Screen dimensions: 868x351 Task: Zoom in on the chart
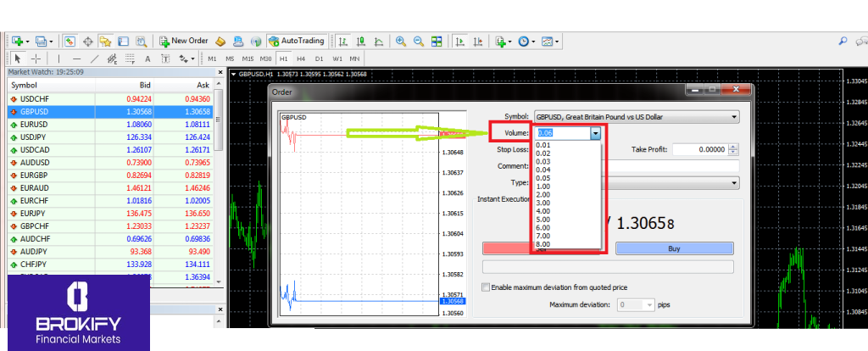(400, 41)
